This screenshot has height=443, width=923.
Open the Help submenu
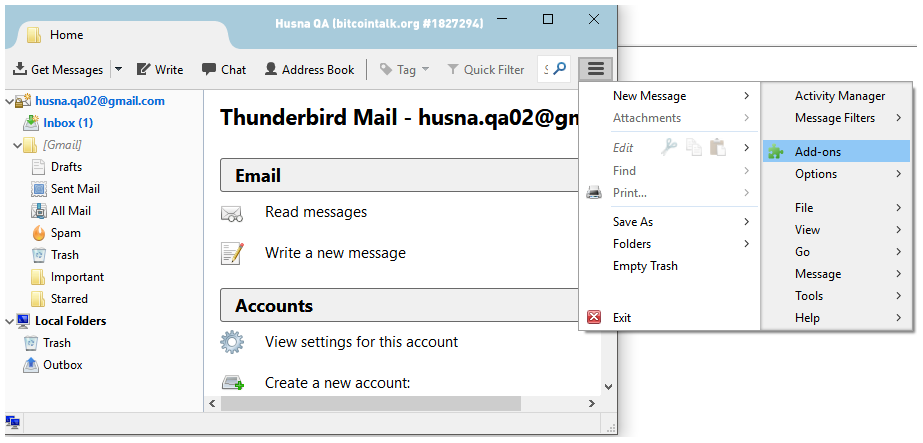836,318
